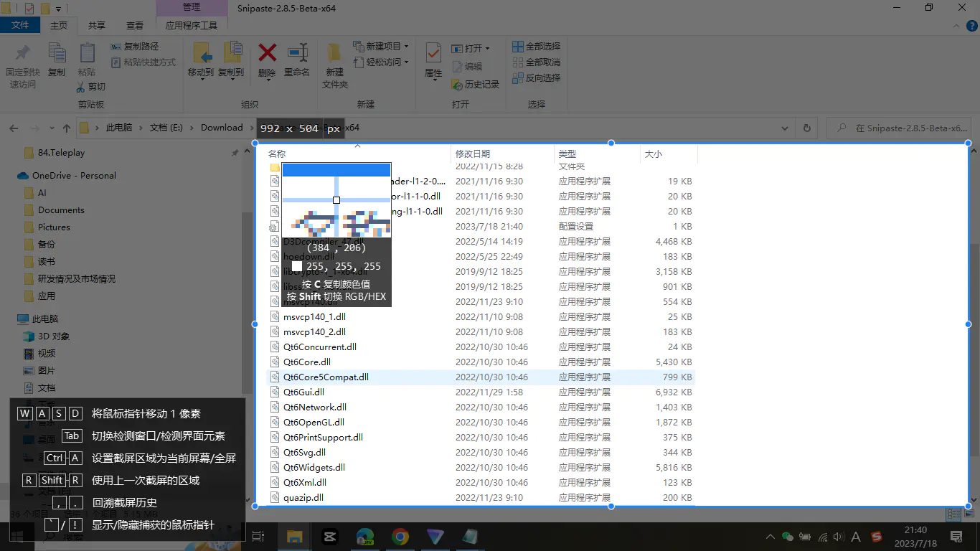Click 粘贴快捷方式 button
Screen dimensions: 980x551
coord(143,62)
